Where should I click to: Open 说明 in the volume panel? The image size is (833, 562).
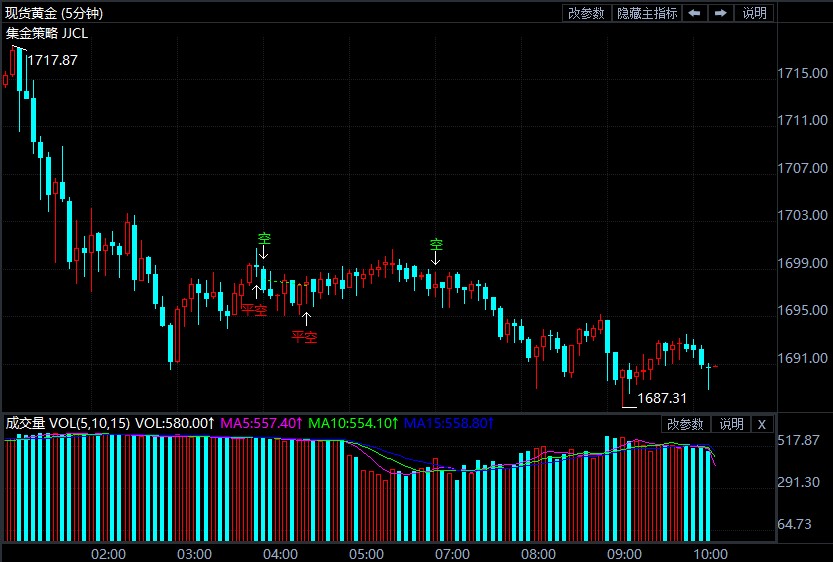pyautogui.click(x=731, y=424)
